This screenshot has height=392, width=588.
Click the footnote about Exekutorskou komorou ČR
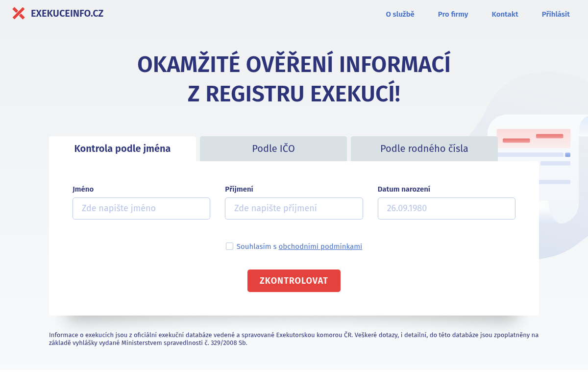[x=294, y=339]
